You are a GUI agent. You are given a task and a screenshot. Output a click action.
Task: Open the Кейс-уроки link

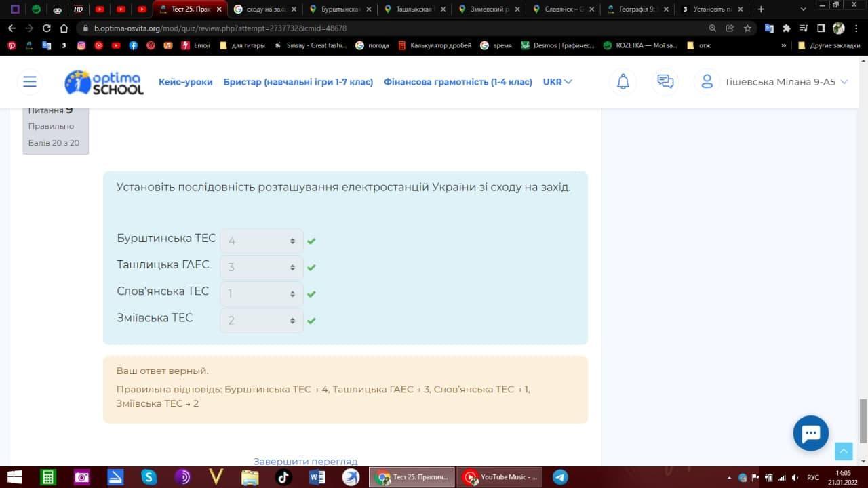click(186, 82)
